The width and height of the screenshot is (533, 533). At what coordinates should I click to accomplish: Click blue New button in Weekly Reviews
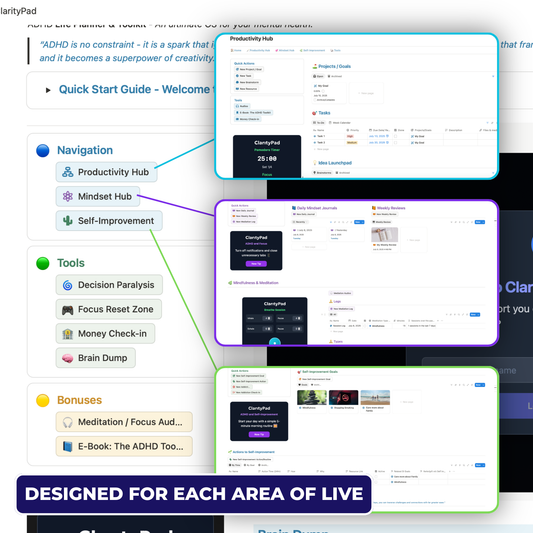pos(480,222)
